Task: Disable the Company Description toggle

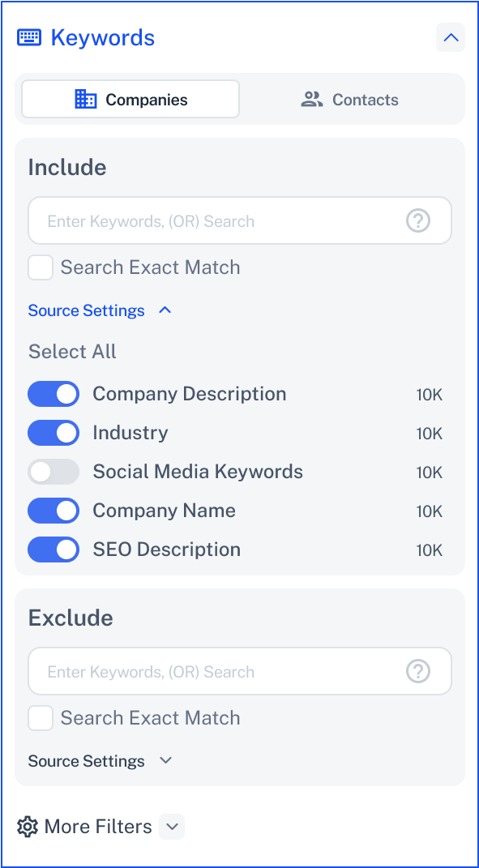Action: click(53, 394)
